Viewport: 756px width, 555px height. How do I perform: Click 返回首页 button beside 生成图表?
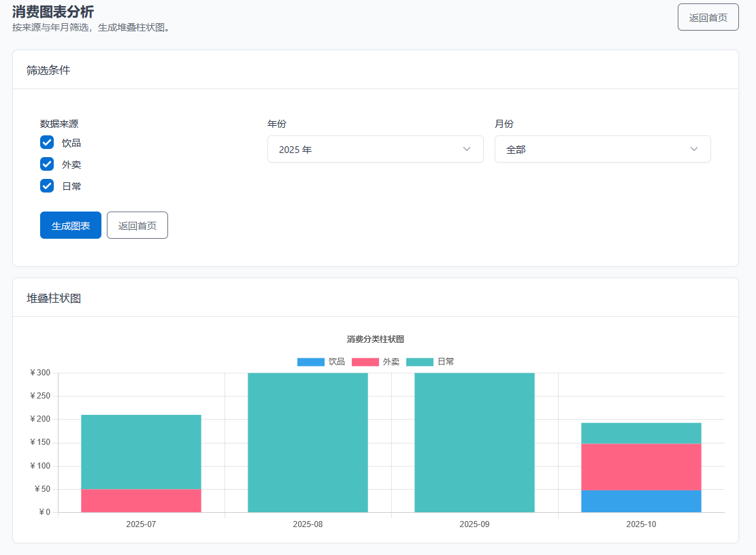click(137, 225)
